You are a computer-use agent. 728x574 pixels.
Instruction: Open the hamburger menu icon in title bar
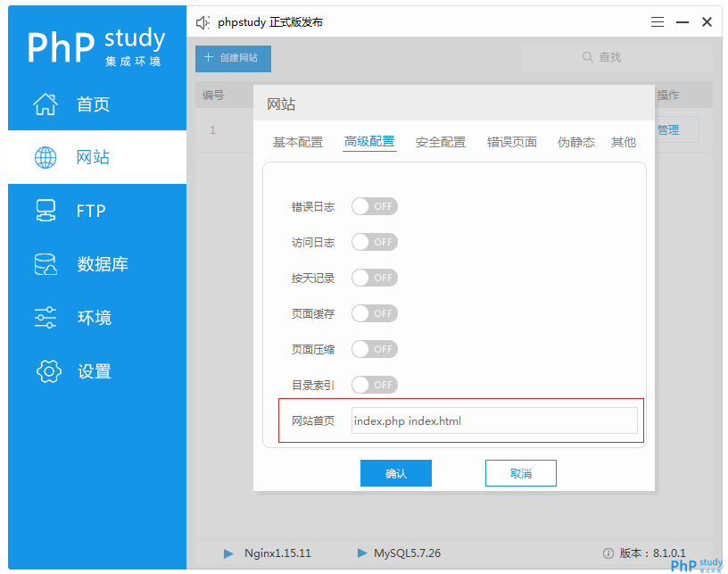pos(657,21)
